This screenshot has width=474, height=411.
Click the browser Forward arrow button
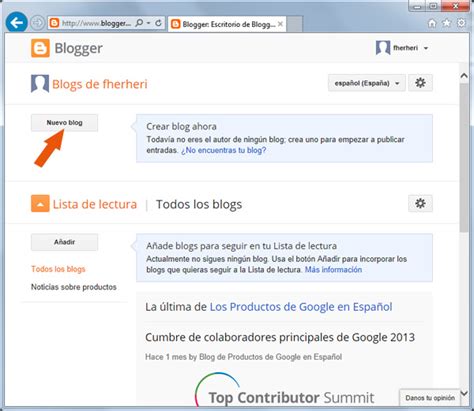pos(37,23)
